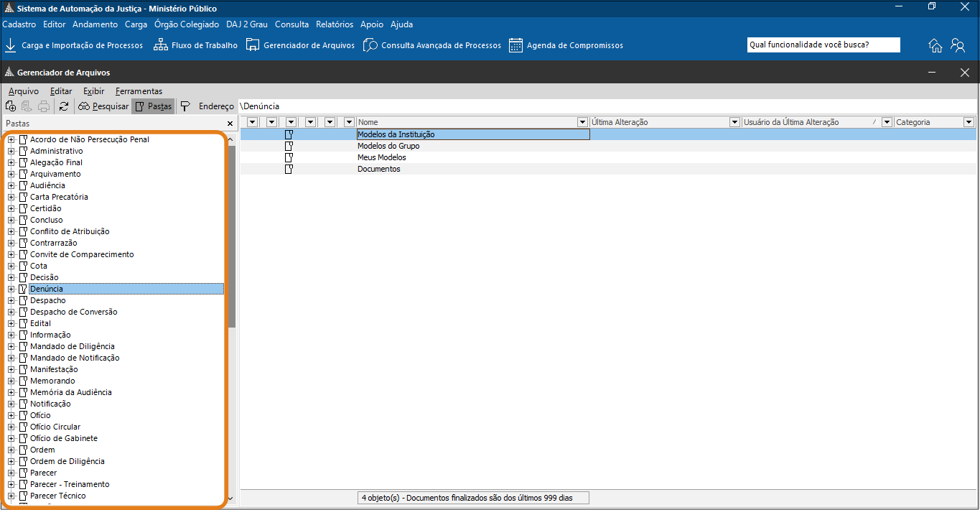Close the Pastas panel with the x
980x510 pixels.
pos(230,124)
